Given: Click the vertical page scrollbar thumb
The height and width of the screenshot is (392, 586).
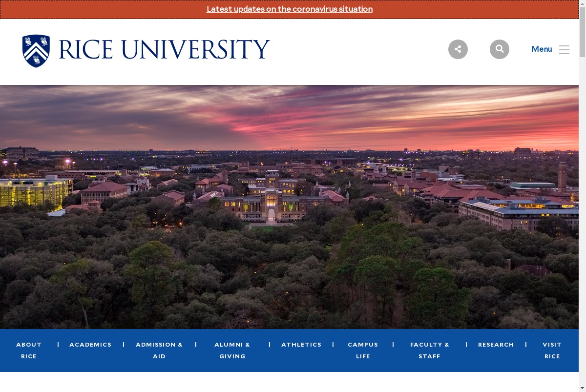Looking at the screenshot, I should point(582,33).
